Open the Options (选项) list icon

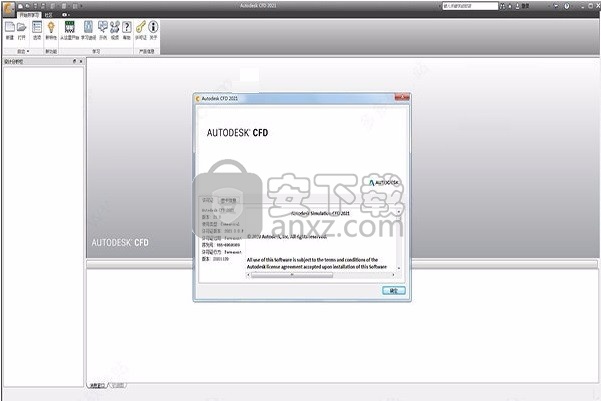coord(37,27)
